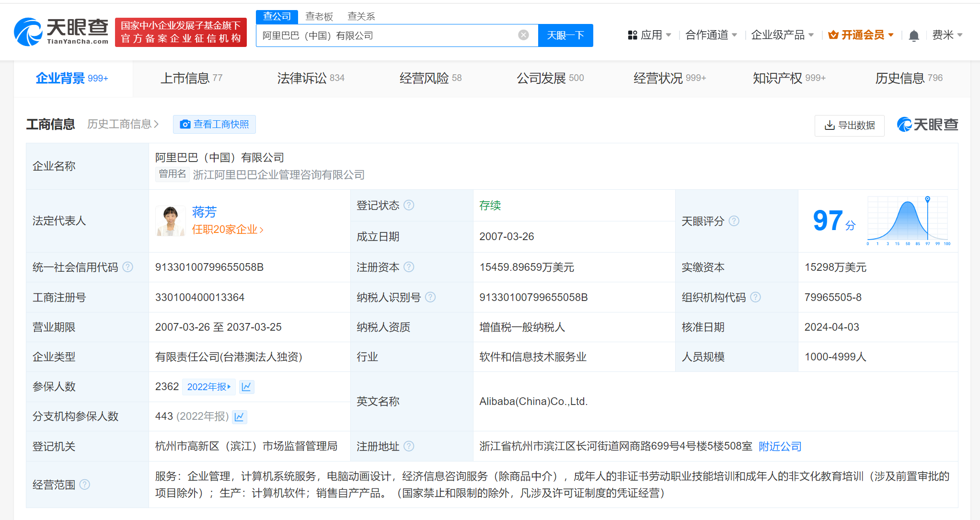Expand the 2022年报 selector
The width and height of the screenshot is (980, 520).
click(208, 387)
